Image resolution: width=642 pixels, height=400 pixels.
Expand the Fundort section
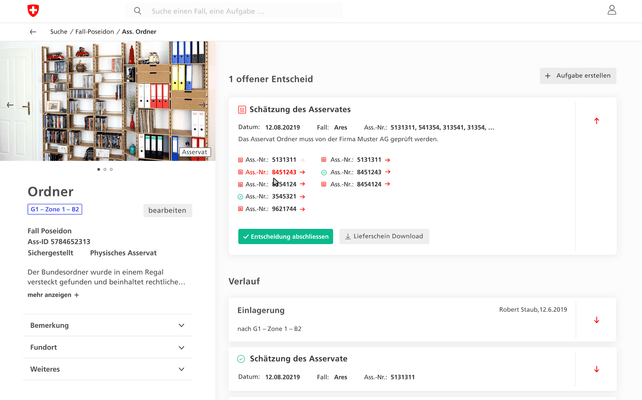coord(181,347)
